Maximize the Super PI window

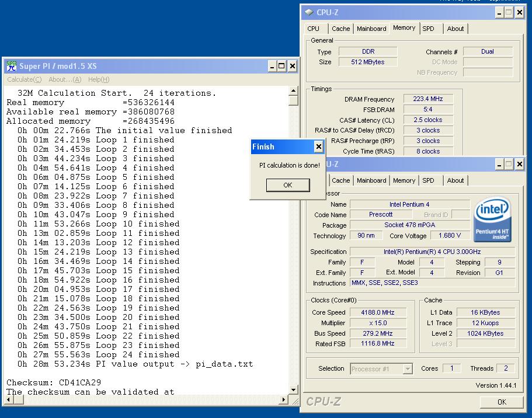click(281, 66)
